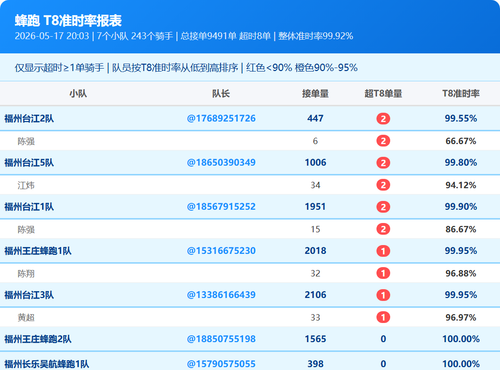Click overtime count 0 in 福州王庄蜂跑2队 row
Screen dimensions: 500x370
pyautogui.click(x=383, y=339)
